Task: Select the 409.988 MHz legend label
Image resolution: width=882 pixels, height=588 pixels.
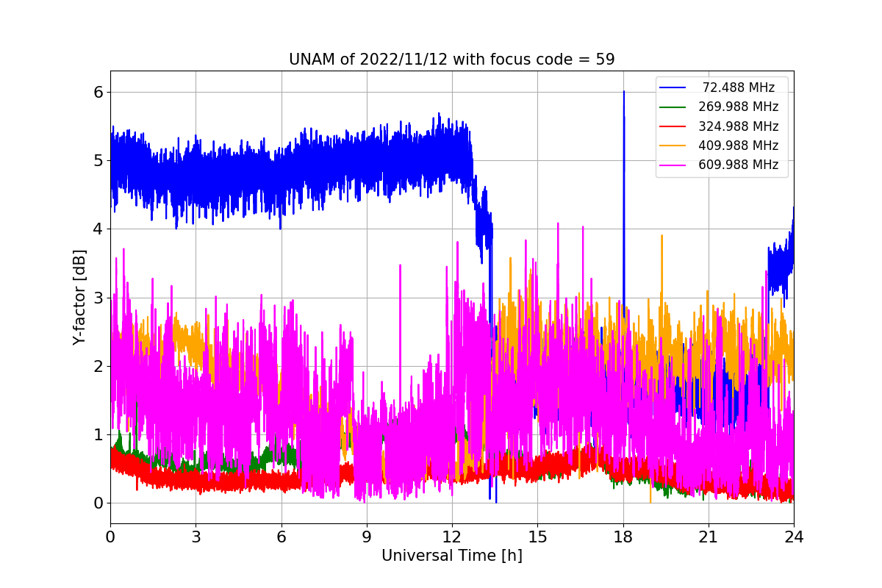Action: click(x=739, y=146)
